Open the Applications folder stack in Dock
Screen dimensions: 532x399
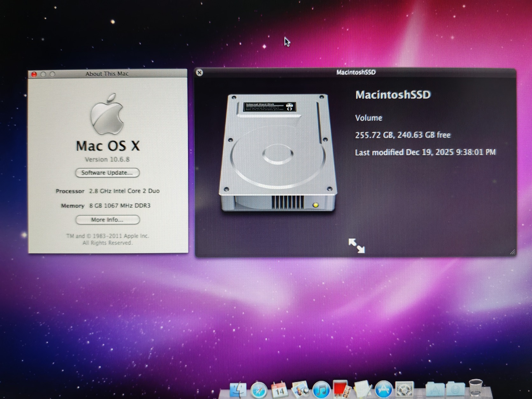pos(435,390)
